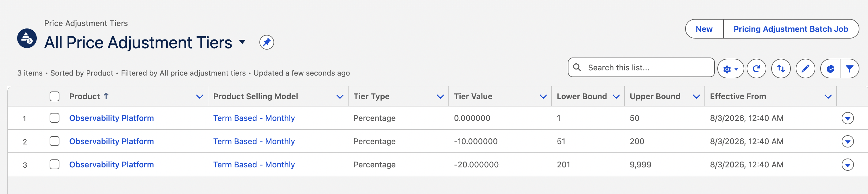Click the pencil icon to edit list
The height and width of the screenshot is (194, 868).
click(x=805, y=69)
